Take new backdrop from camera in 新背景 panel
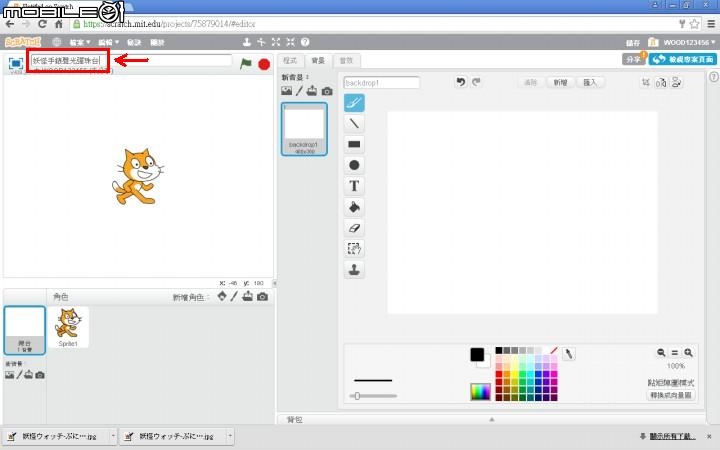Screen dimensions: 720x450 tap(327, 91)
